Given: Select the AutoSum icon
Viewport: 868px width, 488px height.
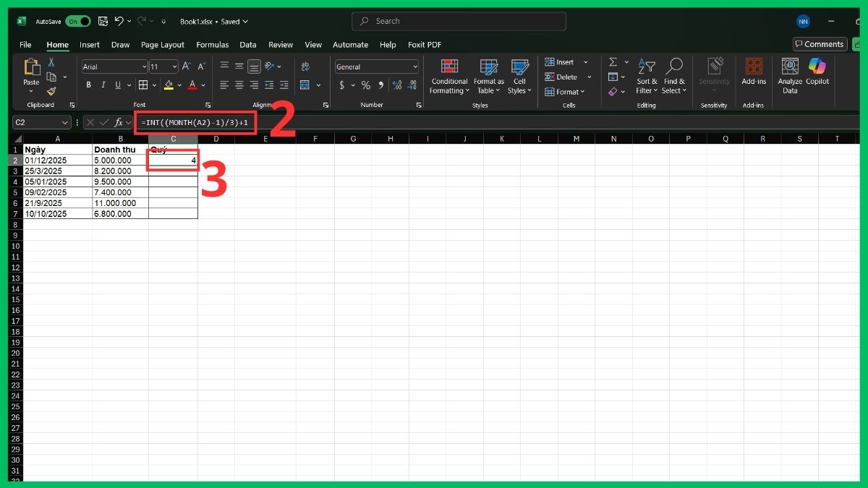Looking at the screenshot, I should 614,62.
